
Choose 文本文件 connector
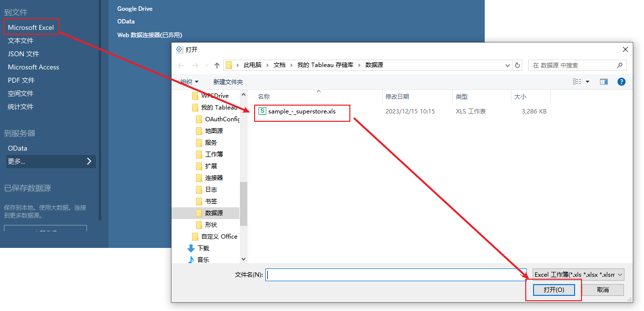(21, 41)
